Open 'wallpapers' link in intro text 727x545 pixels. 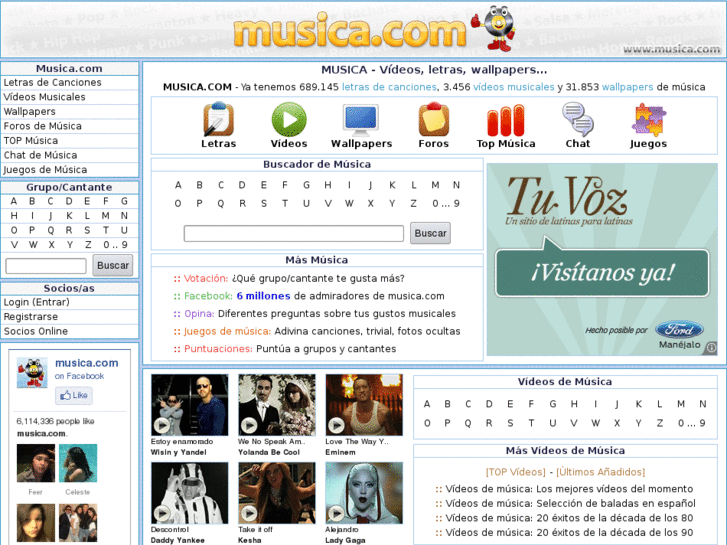[627, 87]
